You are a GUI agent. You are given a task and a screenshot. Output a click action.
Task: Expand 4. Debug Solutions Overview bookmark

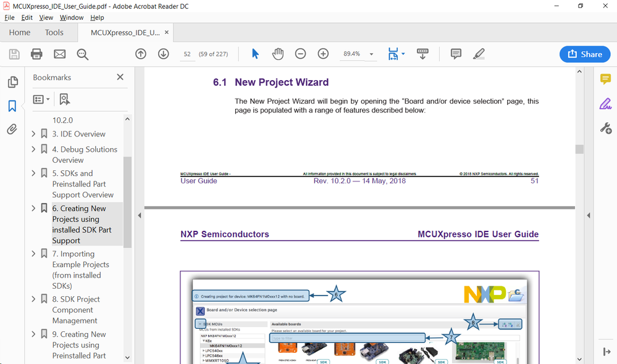pos(33,149)
